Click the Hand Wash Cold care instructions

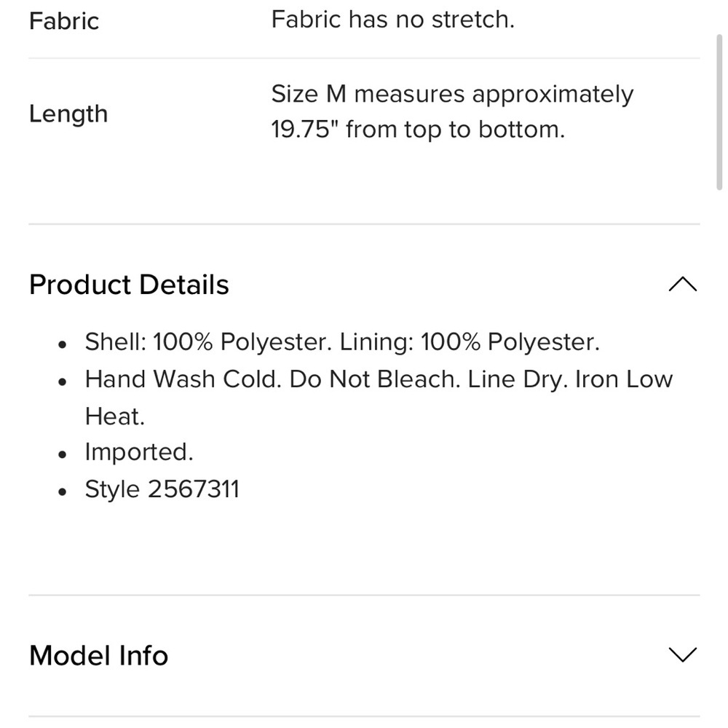(379, 397)
